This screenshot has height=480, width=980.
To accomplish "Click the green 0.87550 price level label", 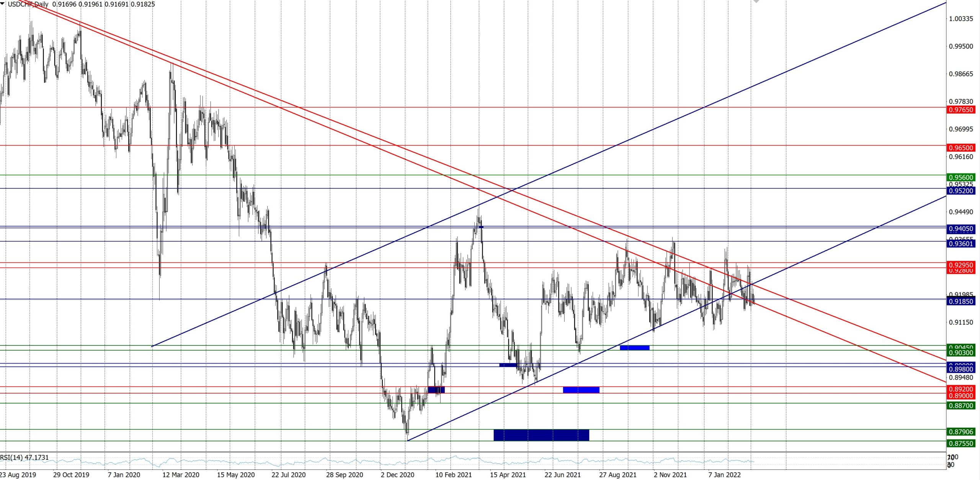I will (x=960, y=443).
